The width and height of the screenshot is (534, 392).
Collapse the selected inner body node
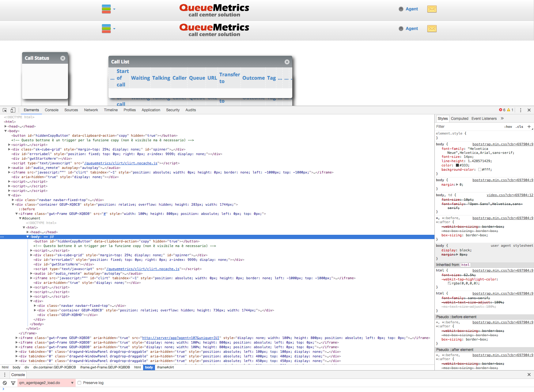28,237
